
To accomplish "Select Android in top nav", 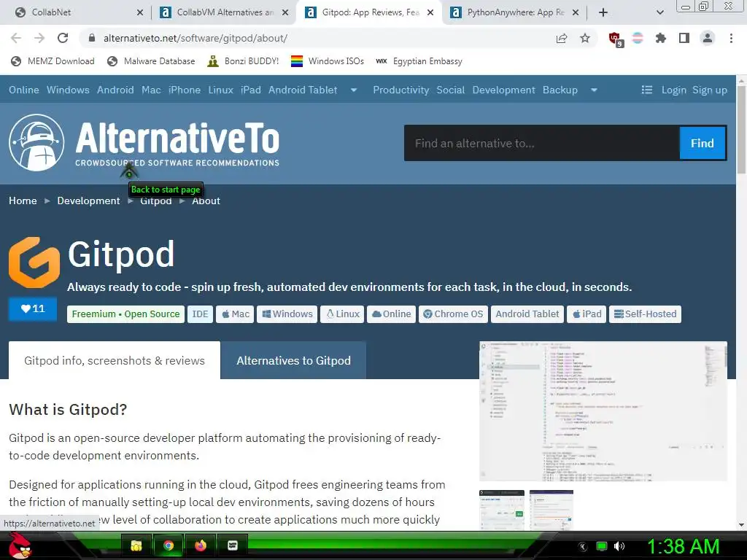I will [x=115, y=90].
